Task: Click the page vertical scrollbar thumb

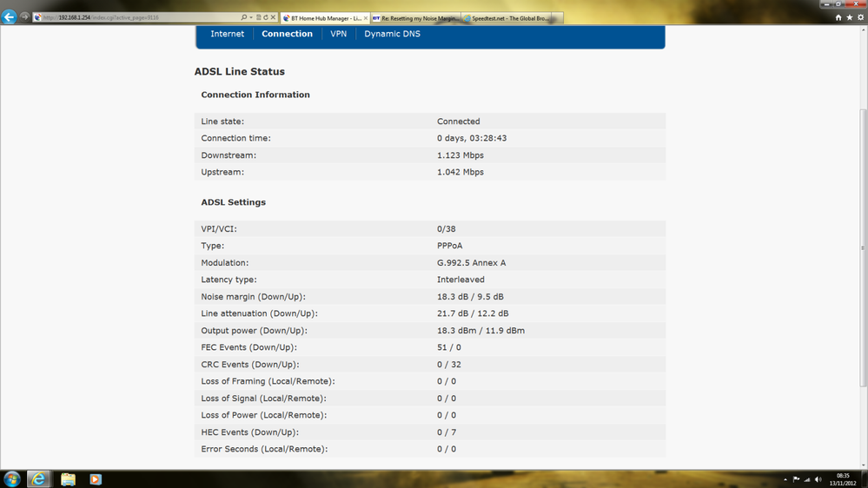Action: pos(863,247)
